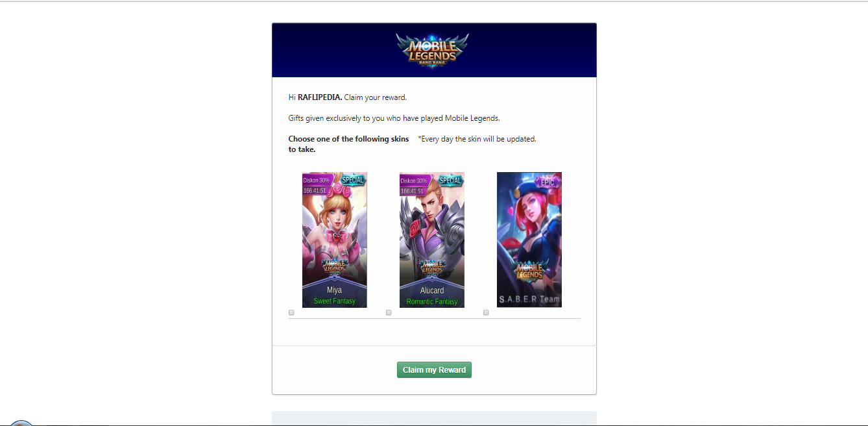The image size is (868, 426).
Task: Click the Sweet Fantasy skin name label
Action: click(x=335, y=301)
